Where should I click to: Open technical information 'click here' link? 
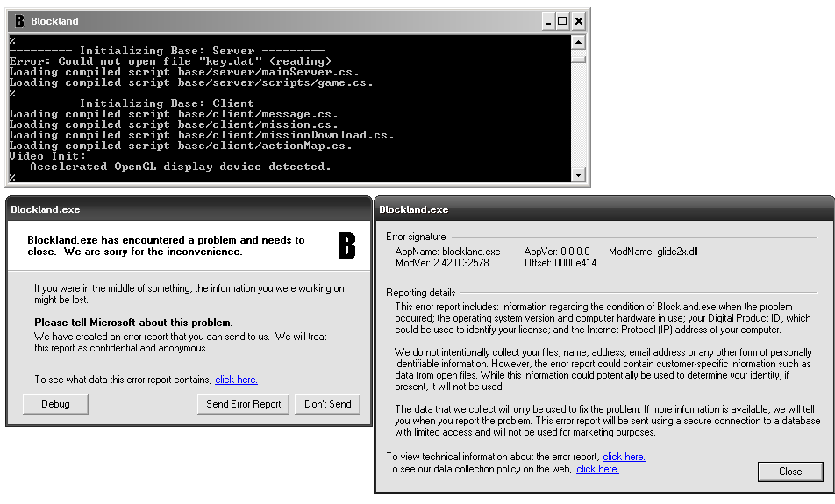coord(624,457)
